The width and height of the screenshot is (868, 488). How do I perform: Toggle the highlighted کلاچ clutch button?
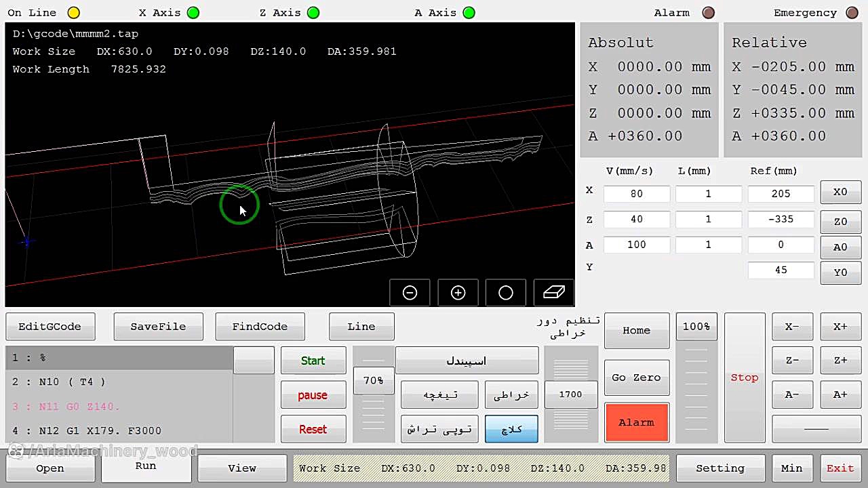(511, 429)
